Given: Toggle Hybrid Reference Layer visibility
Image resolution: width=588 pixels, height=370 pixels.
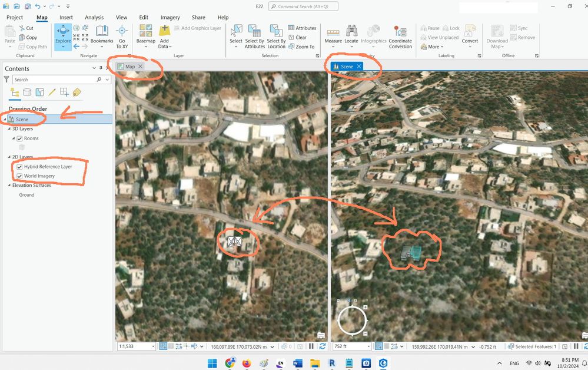Looking at the screenshot, I should click(x=19, y=167).
